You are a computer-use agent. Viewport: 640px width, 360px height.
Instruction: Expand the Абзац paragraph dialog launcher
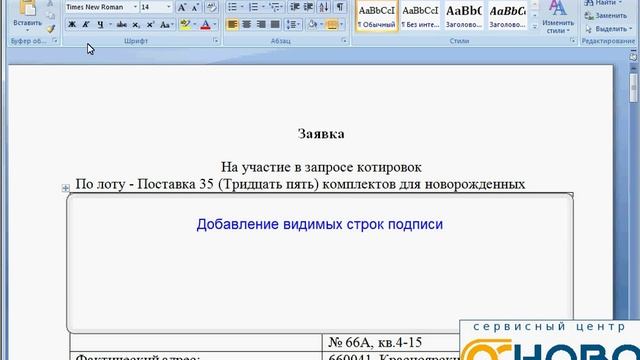pos(344,41)
